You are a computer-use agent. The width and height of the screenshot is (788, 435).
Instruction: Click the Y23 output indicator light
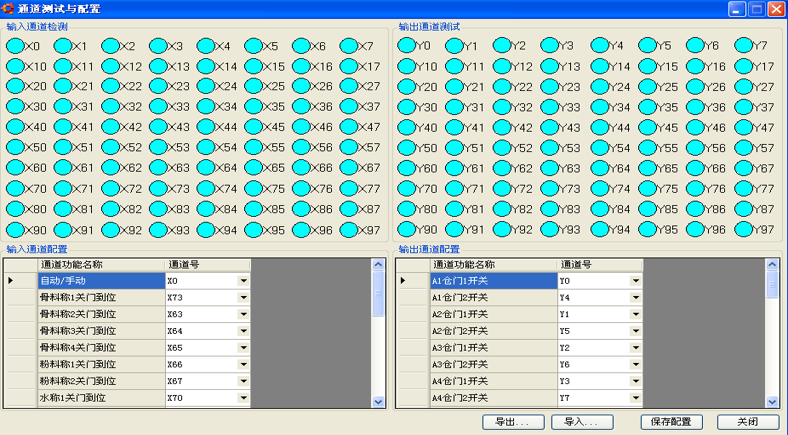(550, 86)
